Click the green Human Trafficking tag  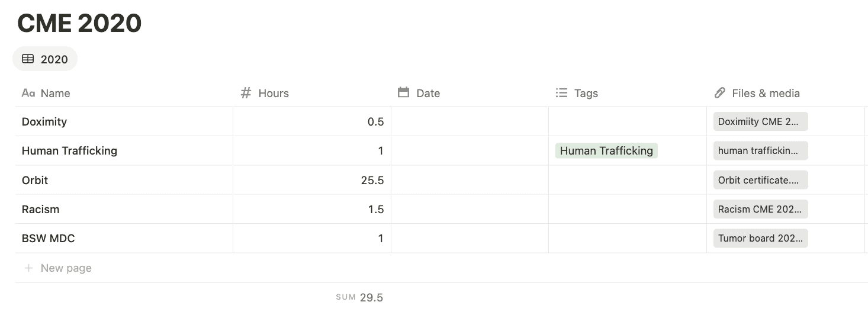pos(606,150)
